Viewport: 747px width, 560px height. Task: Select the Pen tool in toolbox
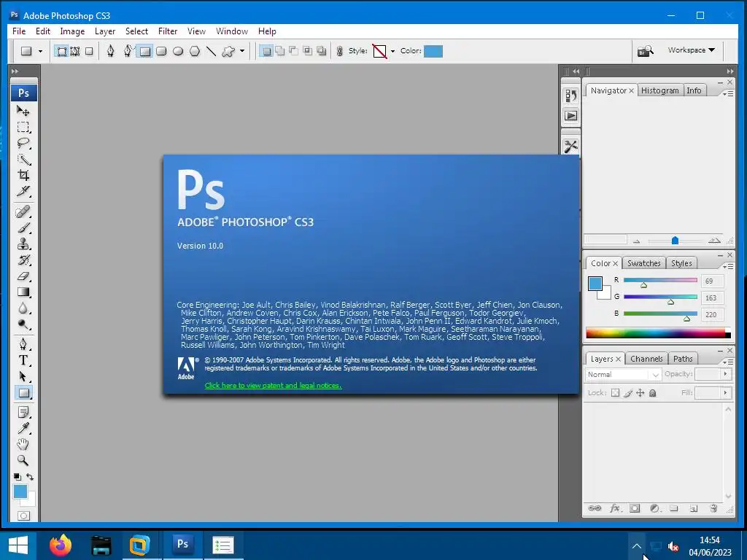pyautogui.click(x=23, y=344)
